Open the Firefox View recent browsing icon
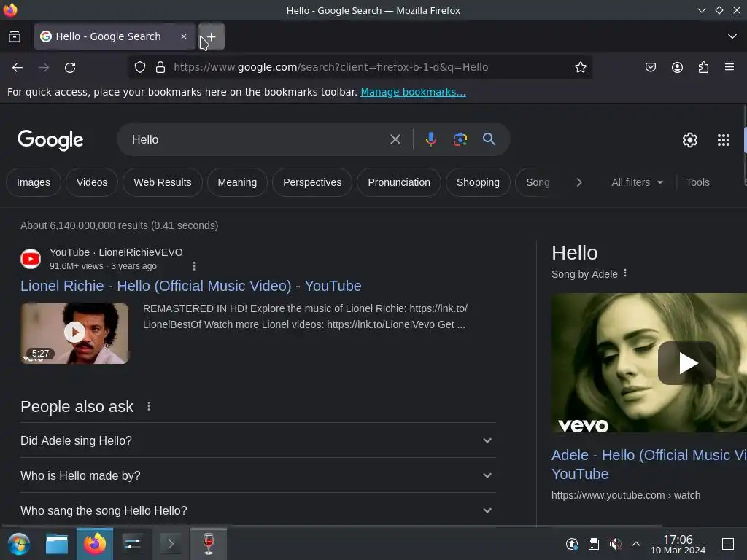The image size is (747, 560). click(15, 36)
